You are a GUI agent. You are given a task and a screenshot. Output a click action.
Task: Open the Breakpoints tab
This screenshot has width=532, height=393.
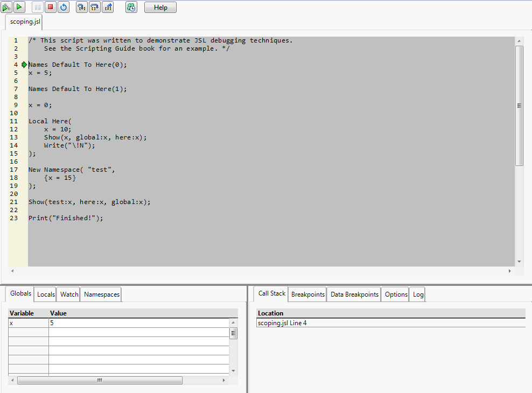[x=307, y=294]
